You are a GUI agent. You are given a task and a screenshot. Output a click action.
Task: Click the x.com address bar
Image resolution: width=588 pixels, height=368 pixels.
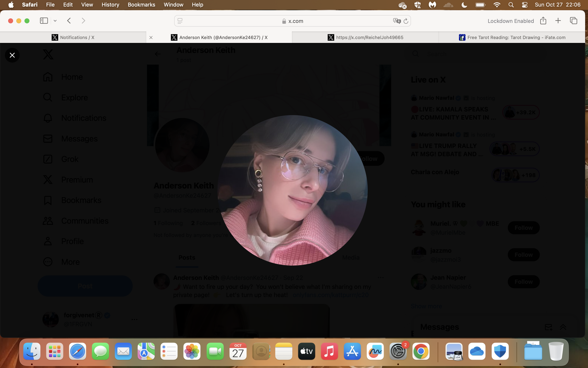[292, 21]
